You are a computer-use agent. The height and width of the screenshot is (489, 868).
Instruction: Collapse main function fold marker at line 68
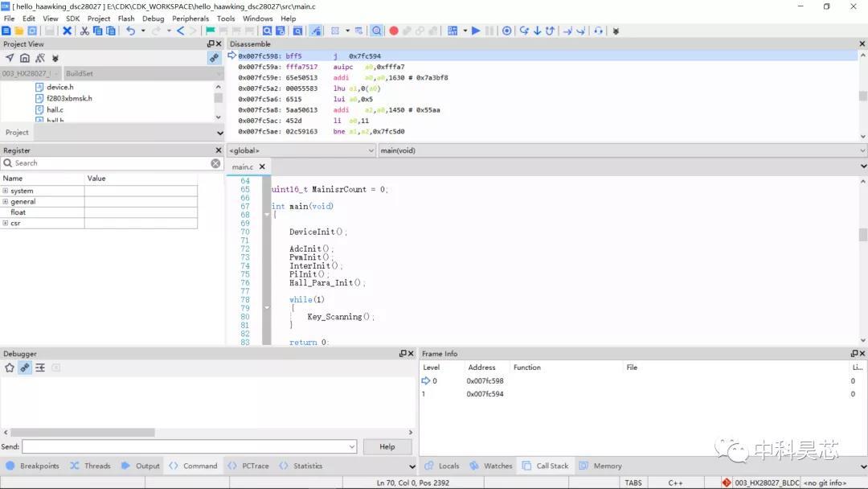click(x=267, y=215)
